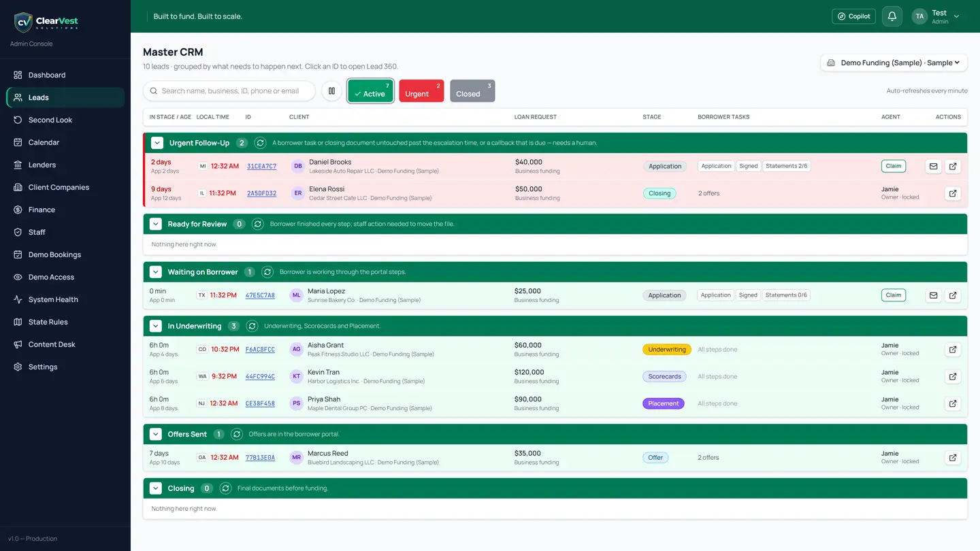
Task: Collapse the In Underwriting section
Action: coord(156,326)
